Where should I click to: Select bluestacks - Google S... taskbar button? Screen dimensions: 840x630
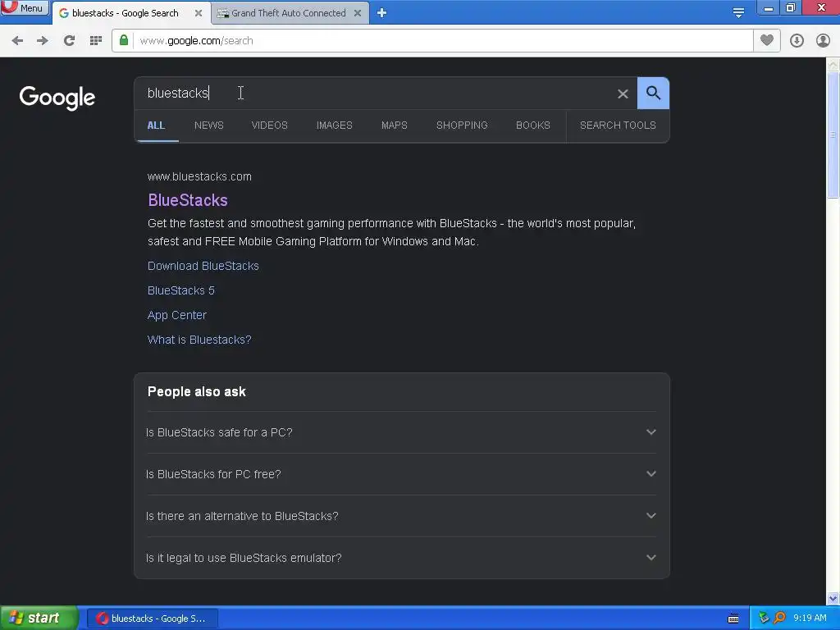tap(152, 619)
